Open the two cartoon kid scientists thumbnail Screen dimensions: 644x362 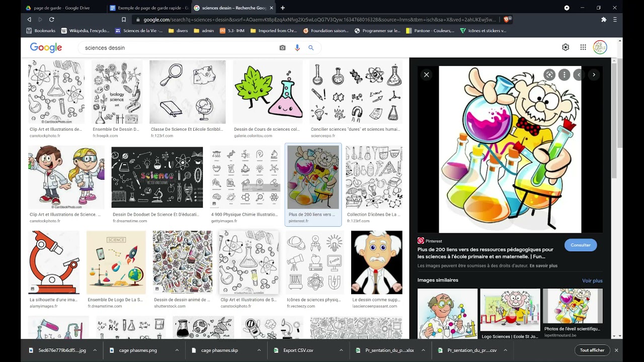[x=66, y=177]
